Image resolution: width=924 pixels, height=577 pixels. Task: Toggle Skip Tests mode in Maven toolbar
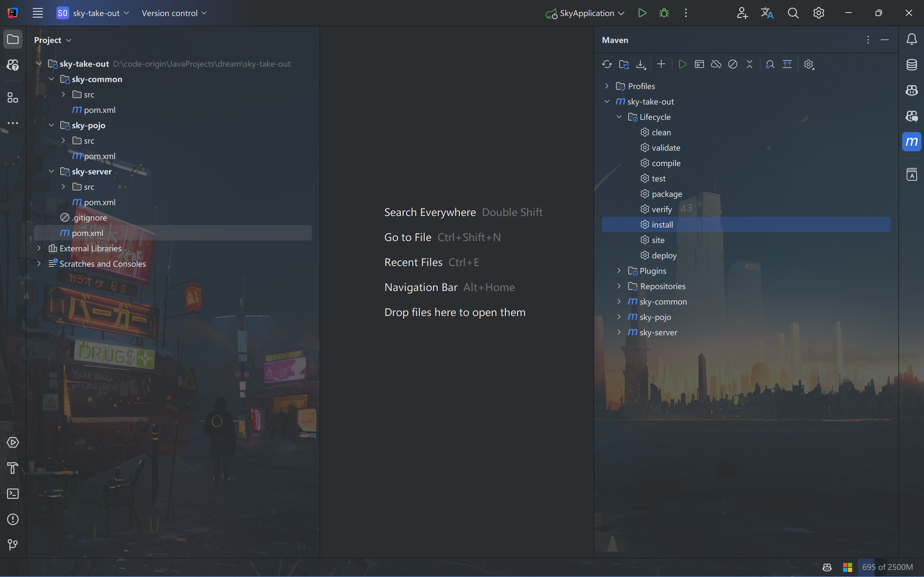(x=732, y=64)
